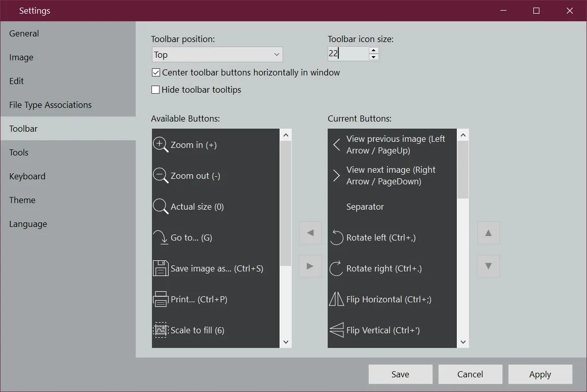Click Current Buttons scrollbar down arrow

click(463, 342)
